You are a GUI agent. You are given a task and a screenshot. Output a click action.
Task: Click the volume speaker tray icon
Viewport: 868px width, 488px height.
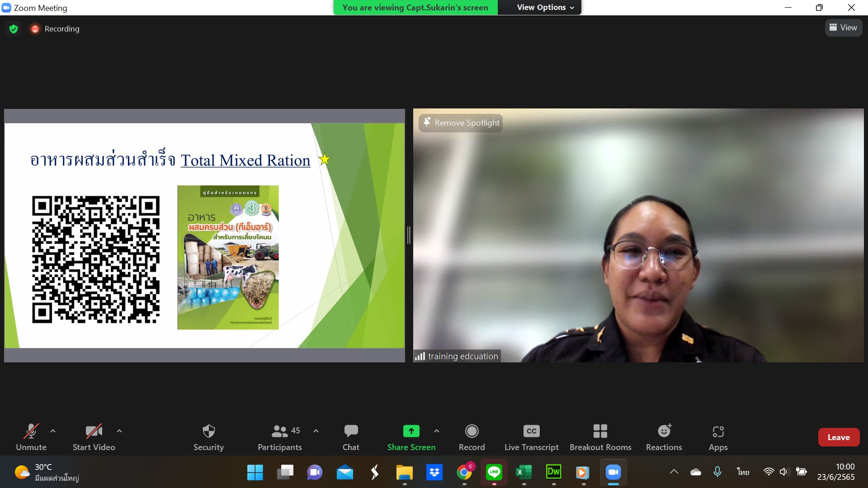784,472
